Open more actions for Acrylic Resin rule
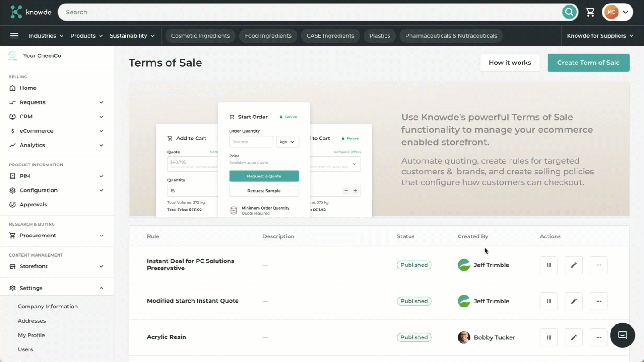The height and width of the screenshot is (362, 644). 599,337
